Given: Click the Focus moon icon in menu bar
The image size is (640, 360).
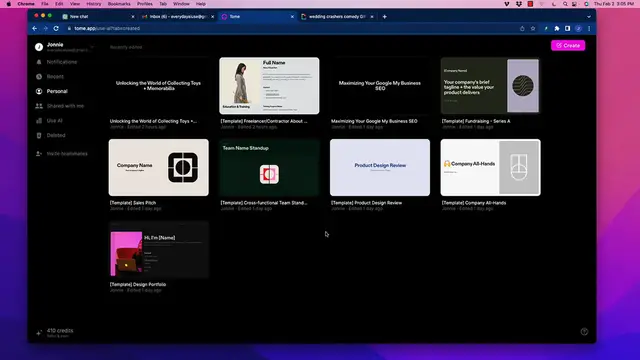Looking at the screenshot, I should point(553,4).
